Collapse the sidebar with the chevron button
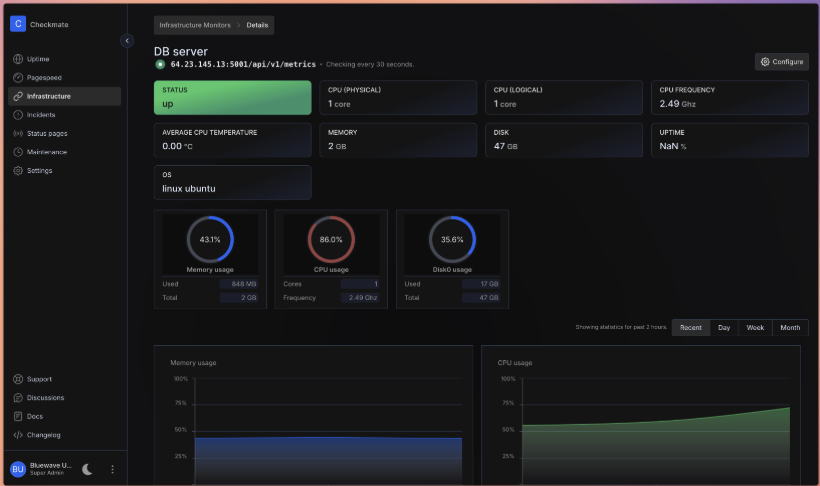Screen dimensions: 820x486 pyautogui.click(x=127, y=41)
